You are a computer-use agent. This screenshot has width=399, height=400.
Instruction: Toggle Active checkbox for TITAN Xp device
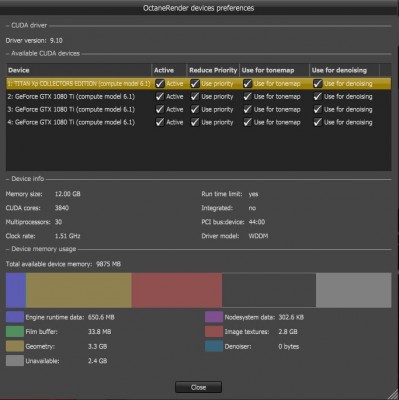pos(160,84)
